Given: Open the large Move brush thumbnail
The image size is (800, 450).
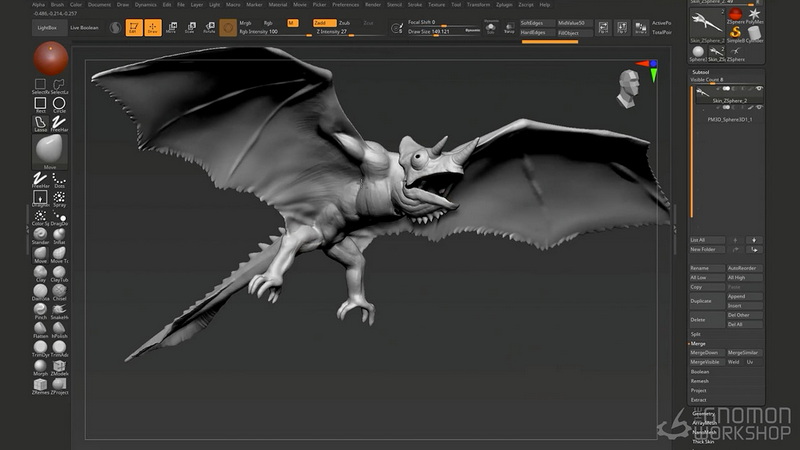Looking at the screenshot, I should pos(50,152).
